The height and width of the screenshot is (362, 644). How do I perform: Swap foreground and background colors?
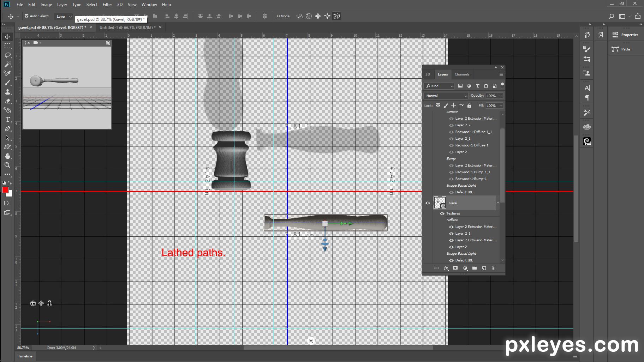tap(10, 183)
